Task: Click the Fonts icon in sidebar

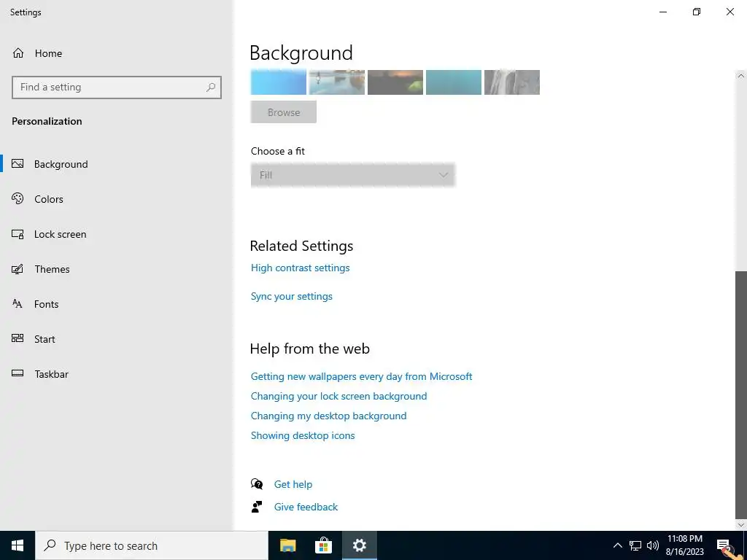Action: (x=18, y=304)
